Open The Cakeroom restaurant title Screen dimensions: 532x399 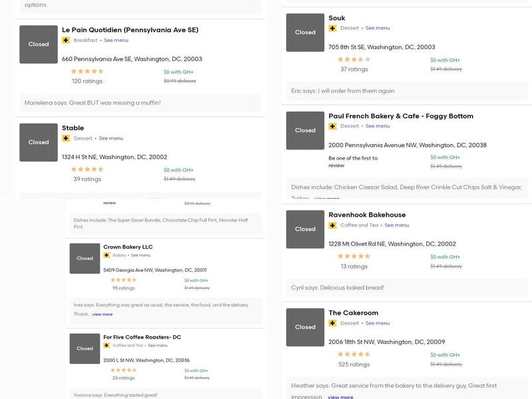353,313
